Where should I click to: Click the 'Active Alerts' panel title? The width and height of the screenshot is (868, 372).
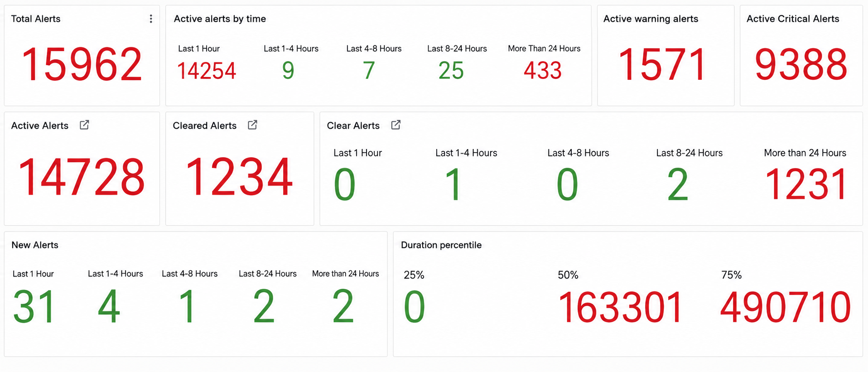pos(40,126)
